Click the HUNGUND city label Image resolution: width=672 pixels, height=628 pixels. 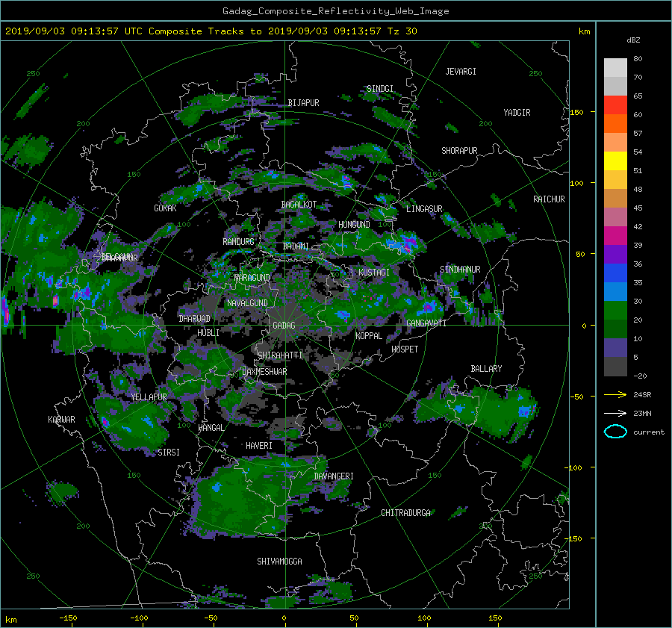(x=354, y=225)
